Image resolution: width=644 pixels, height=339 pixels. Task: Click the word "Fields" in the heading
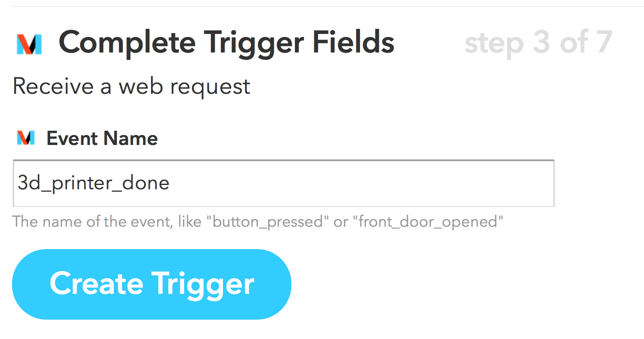coord(353,43)
